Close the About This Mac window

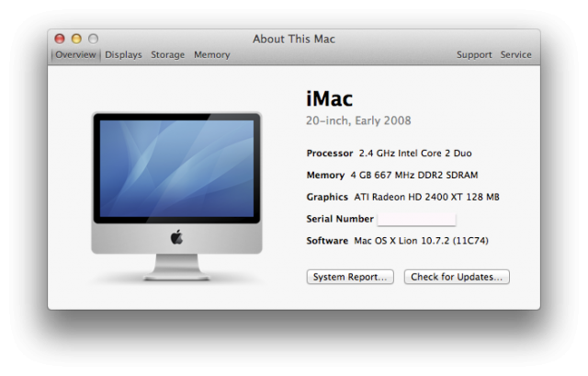(60, 39)
